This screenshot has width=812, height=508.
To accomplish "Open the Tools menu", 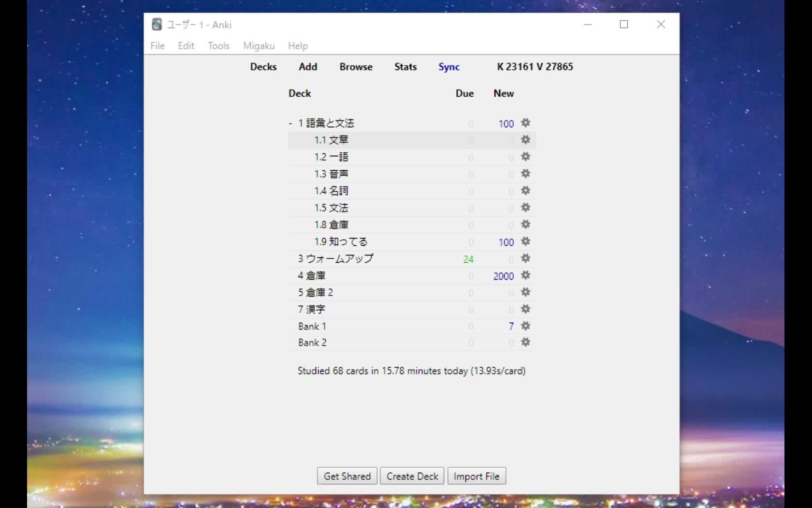I will pos(218,45).
